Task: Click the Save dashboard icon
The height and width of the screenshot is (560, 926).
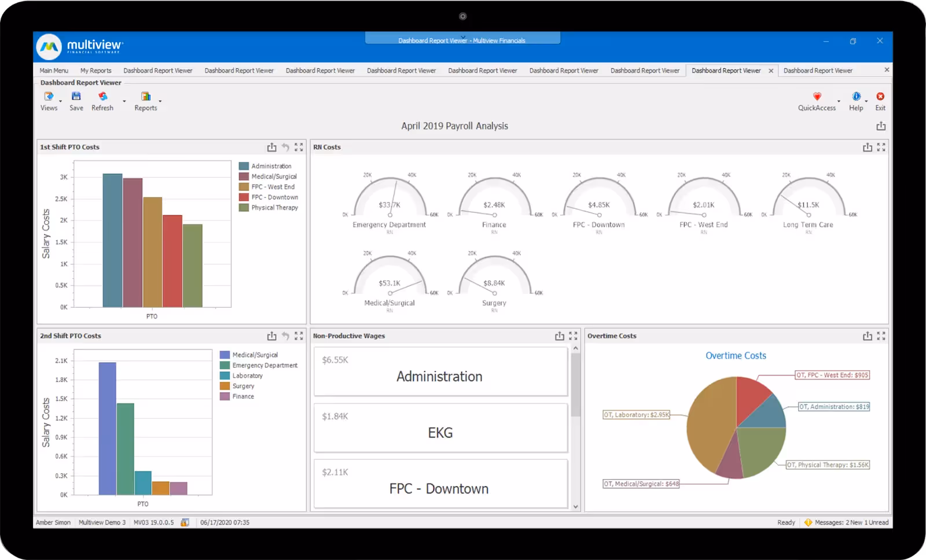Action: pyautogui.click(x=76, y=96)
